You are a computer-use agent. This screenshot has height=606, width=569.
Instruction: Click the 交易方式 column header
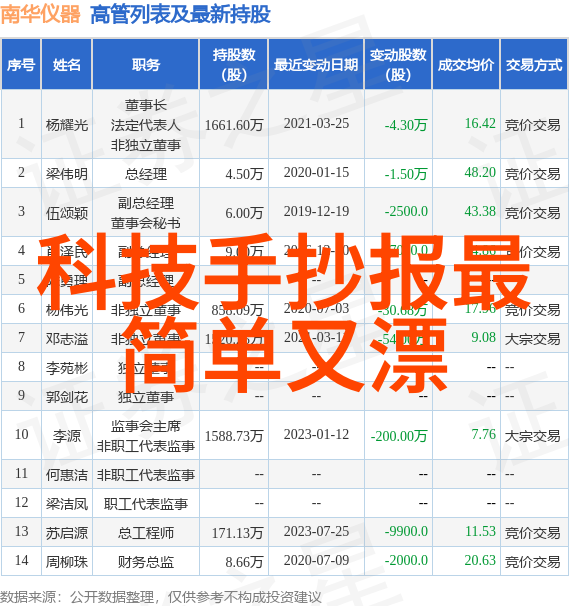tap(534, 65)
